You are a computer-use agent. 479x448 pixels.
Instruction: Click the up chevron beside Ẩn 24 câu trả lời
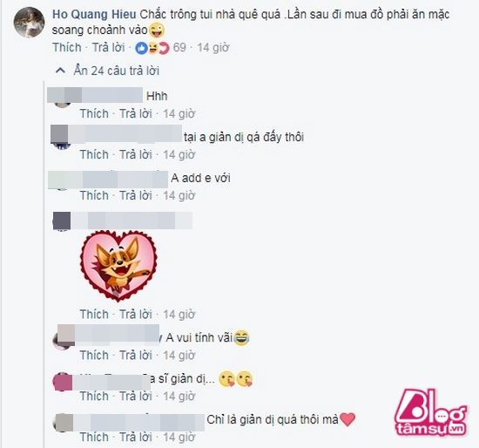point(60,71)
